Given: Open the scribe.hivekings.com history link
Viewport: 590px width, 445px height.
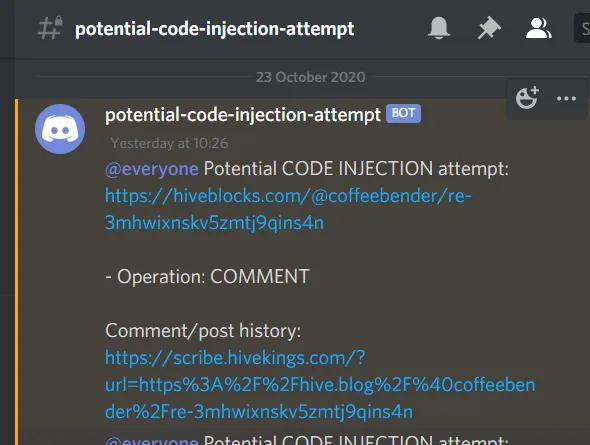Looking at the screenshot, I should [x=320, y=384].
